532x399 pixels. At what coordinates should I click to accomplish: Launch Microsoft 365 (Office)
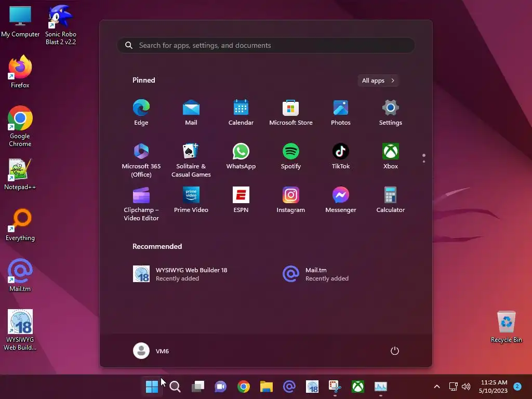(141, 161)
